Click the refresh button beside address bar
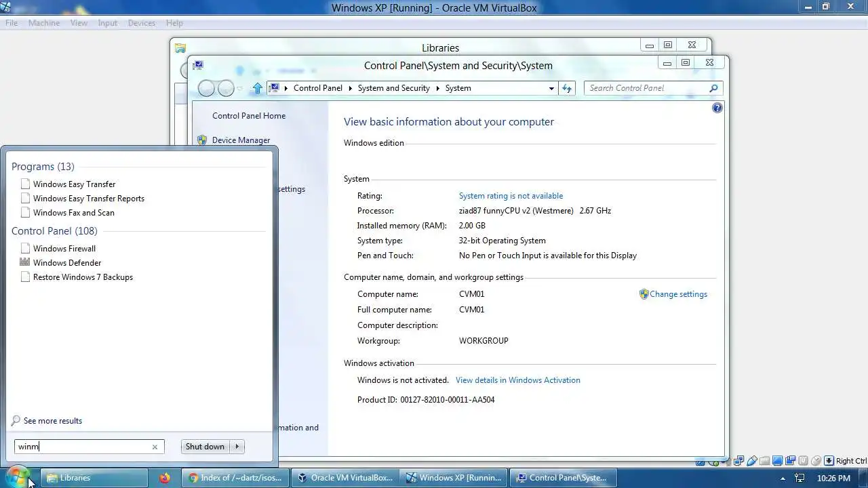 point(567,88)
